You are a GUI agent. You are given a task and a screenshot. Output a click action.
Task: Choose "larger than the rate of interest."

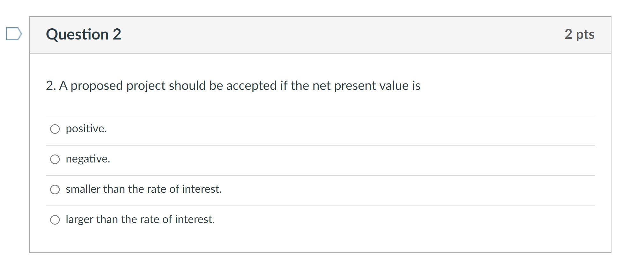click(55, 219)
